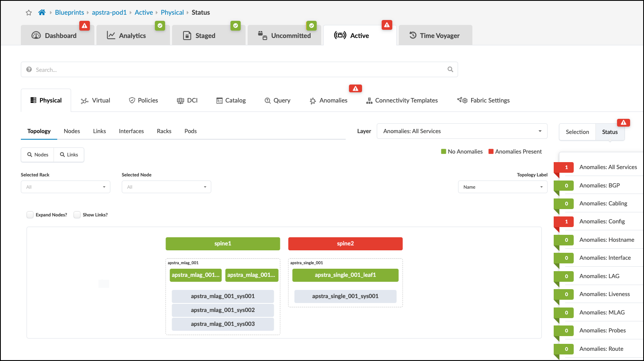
Task: Go to home via house icon
Action: (42, 13)
